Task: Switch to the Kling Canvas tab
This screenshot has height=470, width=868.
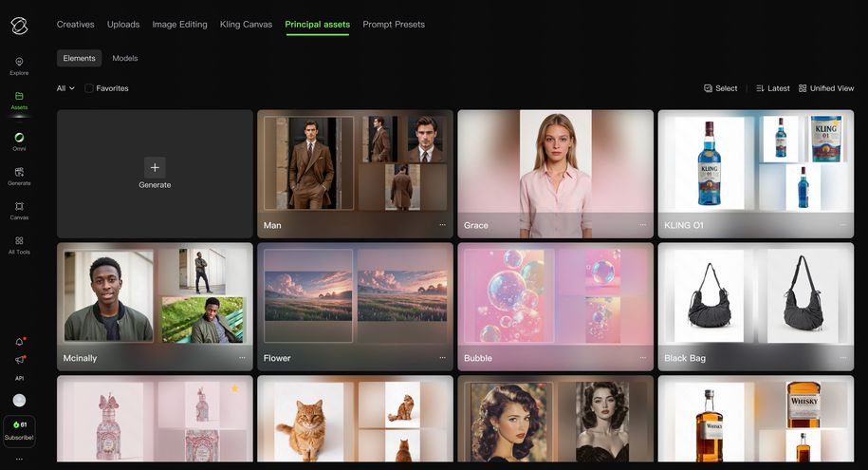Action: pyautogui.click(x=246, y=25)
